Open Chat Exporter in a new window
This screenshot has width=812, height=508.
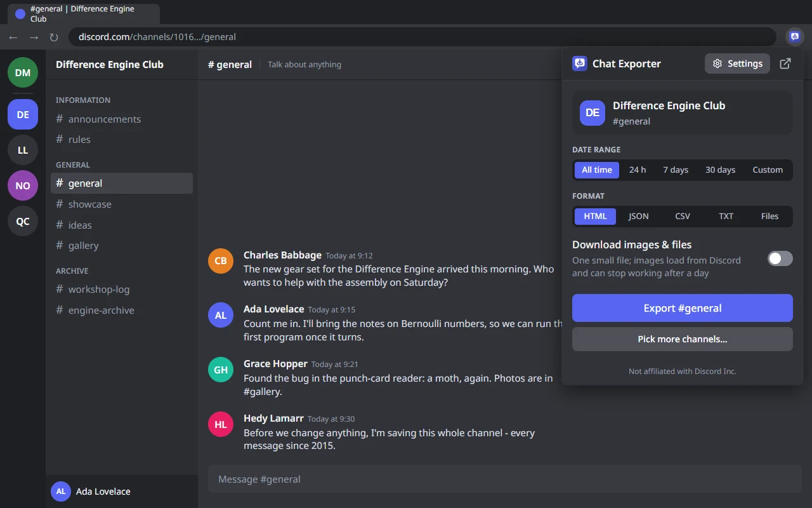(x=785, y=63)
